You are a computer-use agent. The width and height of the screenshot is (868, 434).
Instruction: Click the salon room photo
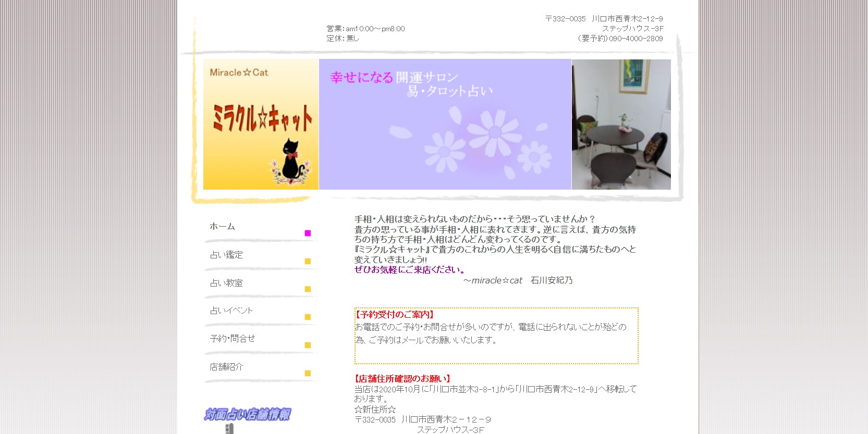[x=621, y=125]
